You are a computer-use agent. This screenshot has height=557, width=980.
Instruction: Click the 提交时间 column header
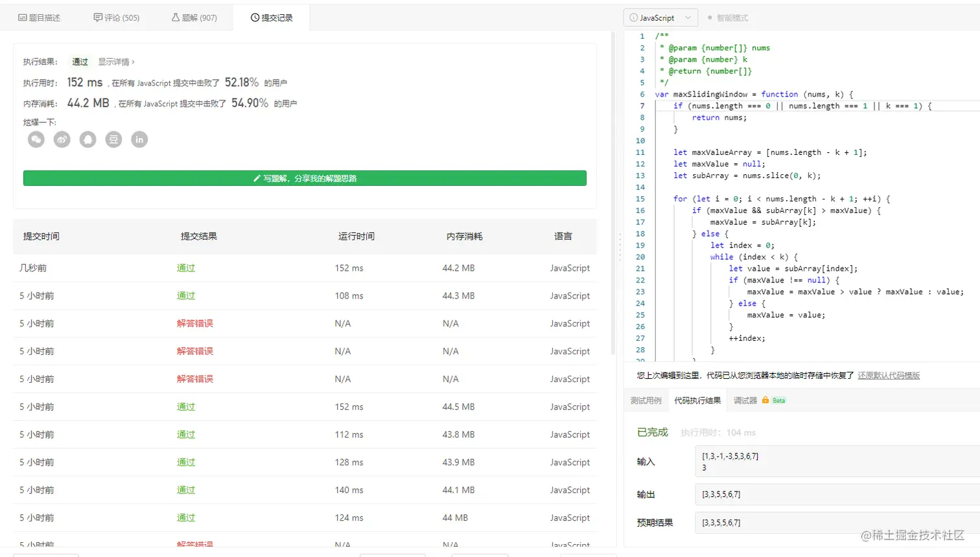click(x=41, y=236)
